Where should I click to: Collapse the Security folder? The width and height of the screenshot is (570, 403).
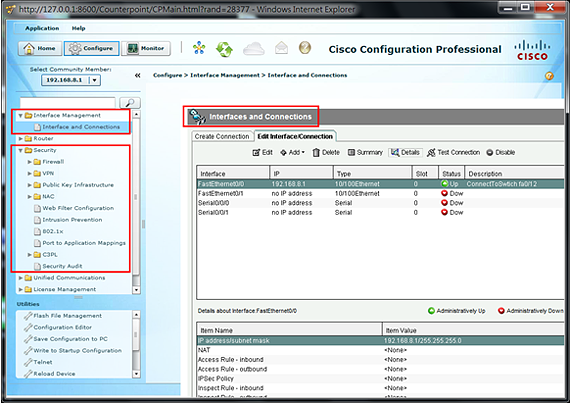pyautogui.click(x=20, y=150)
